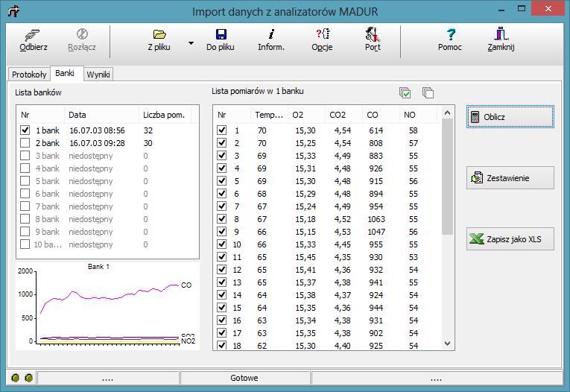The width and height of the screenshot is (570, 392).
Task: Click the second status LED indicator
Action: point(29,378)
